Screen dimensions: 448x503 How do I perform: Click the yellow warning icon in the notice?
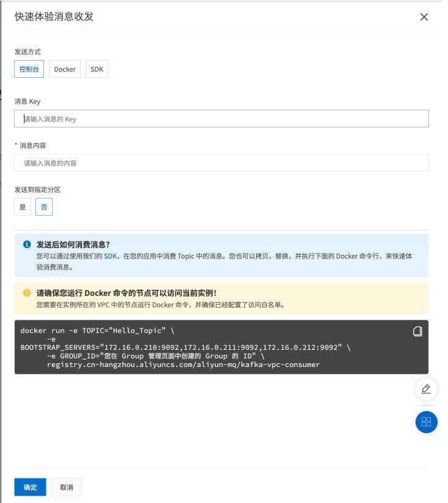pyautogui.click(x=27, y=293)
